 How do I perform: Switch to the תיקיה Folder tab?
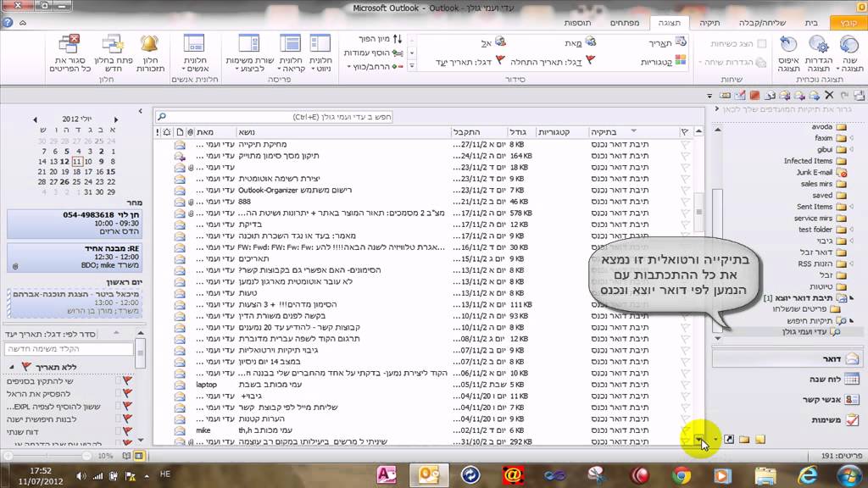tap(709, 23)
